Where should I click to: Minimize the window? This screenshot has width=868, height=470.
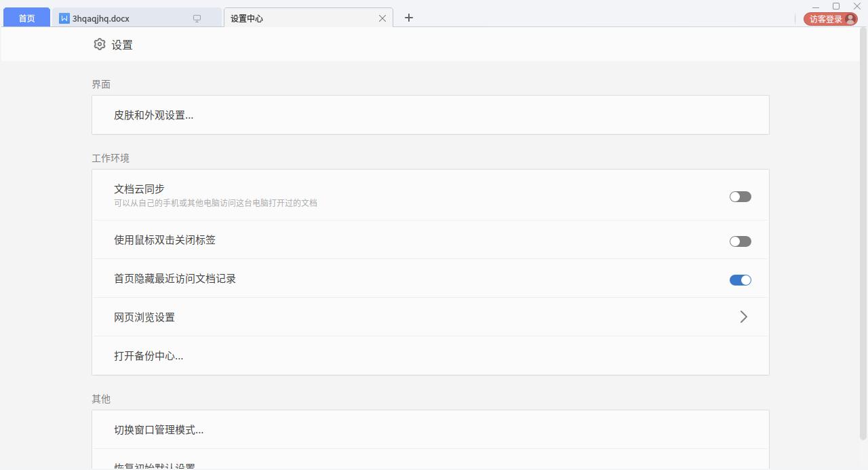pos(816,6)
